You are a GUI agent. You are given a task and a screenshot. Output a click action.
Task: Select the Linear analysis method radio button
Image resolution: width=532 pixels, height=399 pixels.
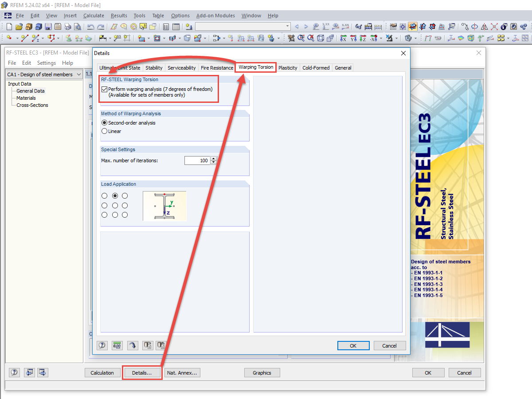104,131
